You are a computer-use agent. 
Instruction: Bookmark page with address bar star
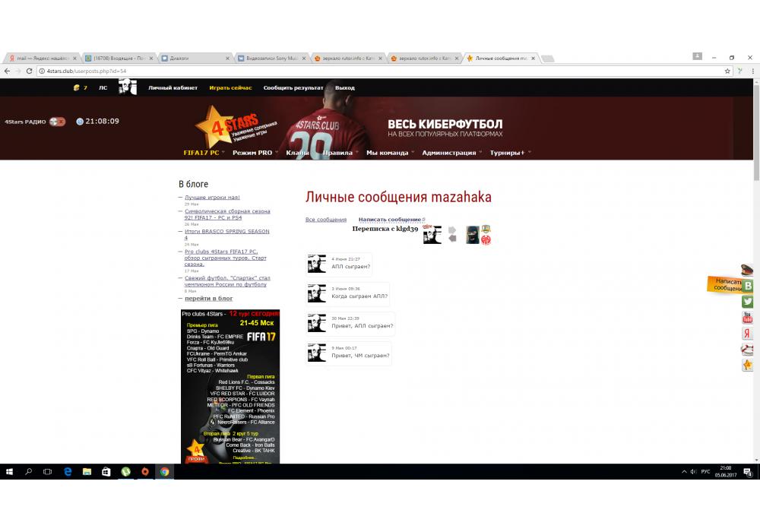point(727,71)
